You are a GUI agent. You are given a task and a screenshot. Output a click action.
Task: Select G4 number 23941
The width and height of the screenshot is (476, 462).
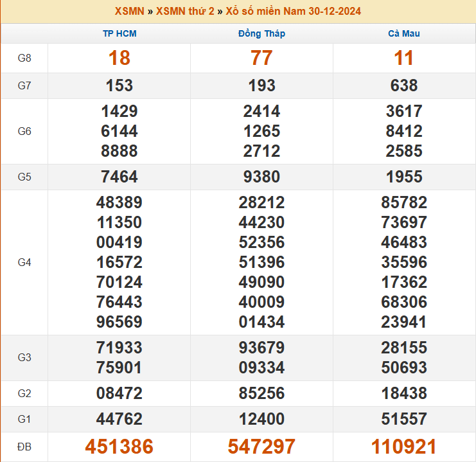[404, 322]
